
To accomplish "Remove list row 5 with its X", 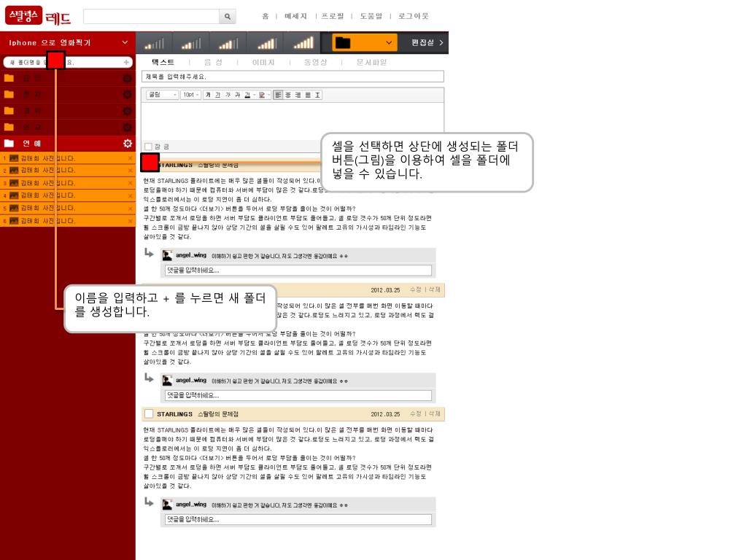I will click(x=130, y=208).
